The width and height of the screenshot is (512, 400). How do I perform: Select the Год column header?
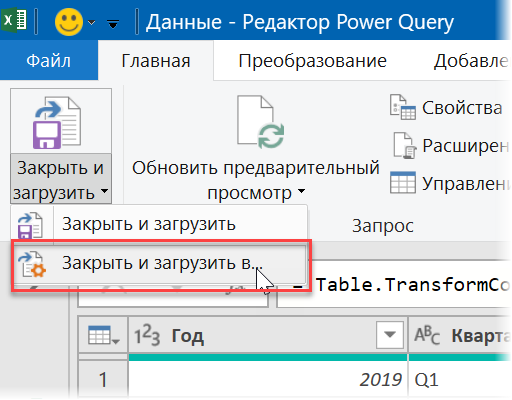[268, 335]
